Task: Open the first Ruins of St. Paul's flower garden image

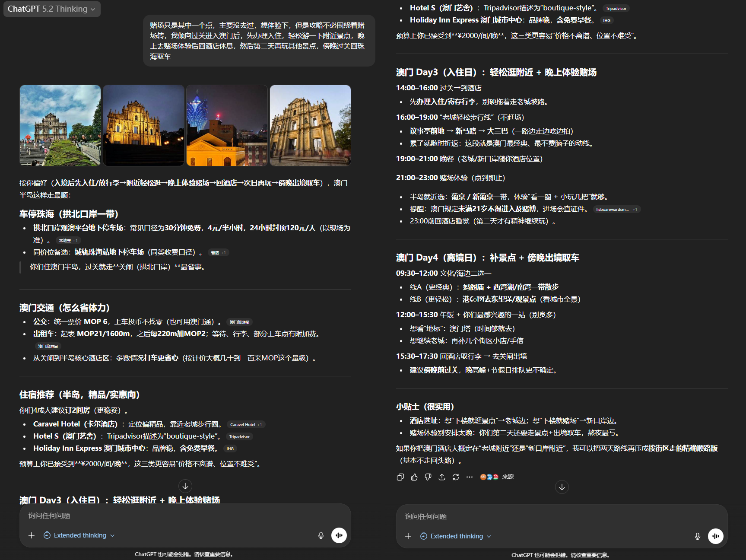Action: [x=60, y=125]
